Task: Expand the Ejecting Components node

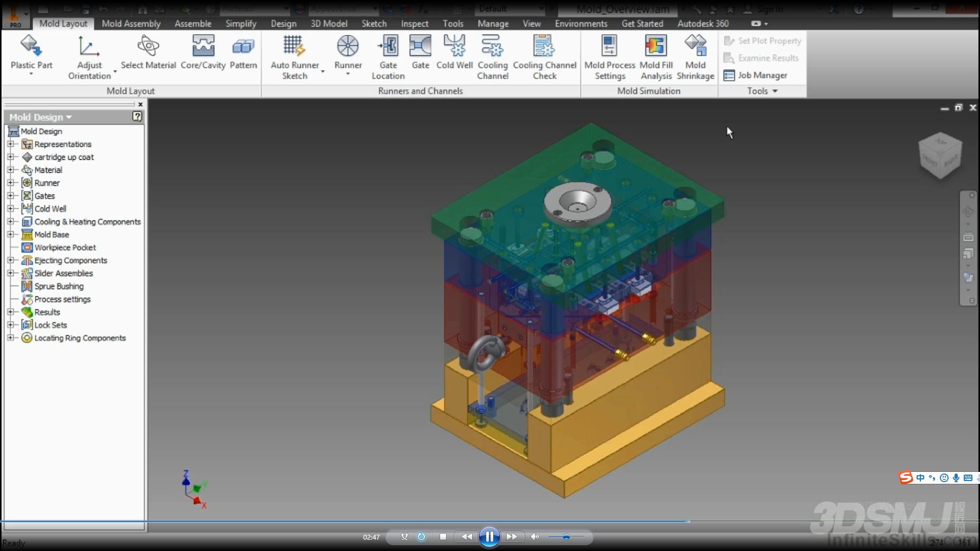Action: pyautogui.click(x=10, y=261)
